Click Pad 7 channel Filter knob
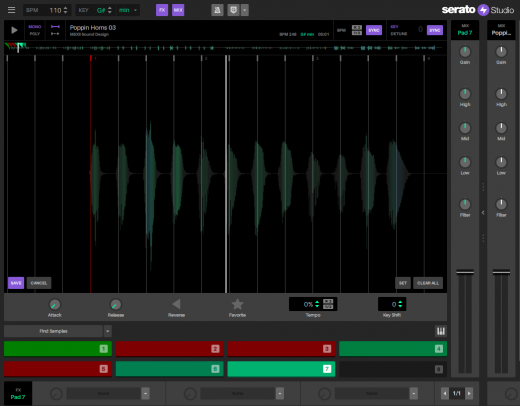This screenshot has height=406, width=520. 465,204
